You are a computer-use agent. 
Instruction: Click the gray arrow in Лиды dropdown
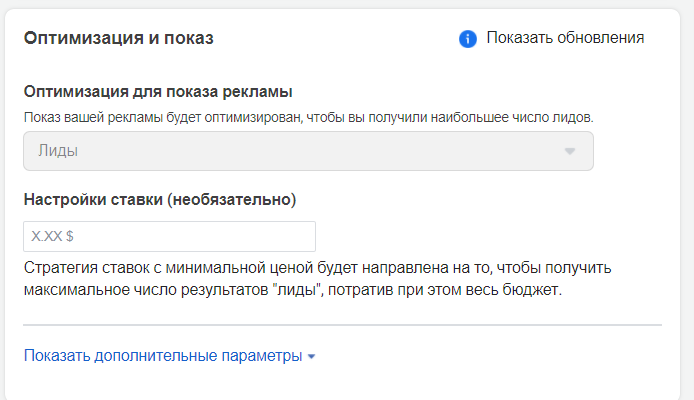tap(570, 152)
